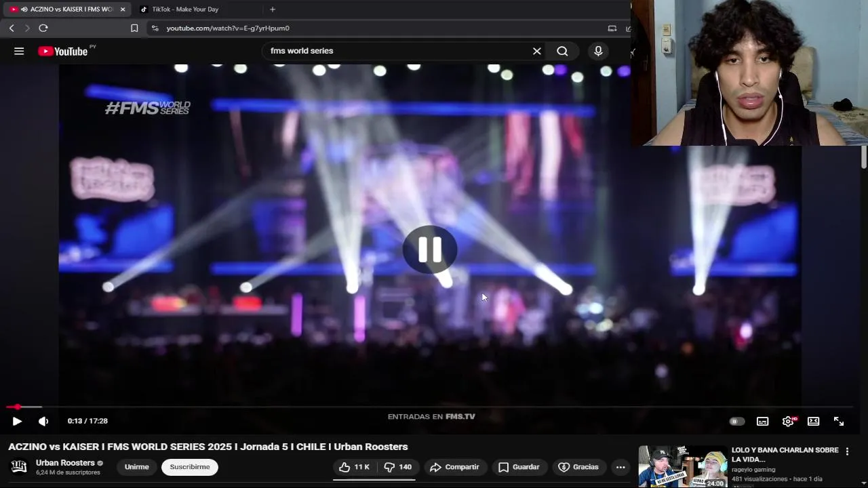Click the Suscribirme button
The width and height of the screenshot is (868, 488).
(x=190, y=467)
